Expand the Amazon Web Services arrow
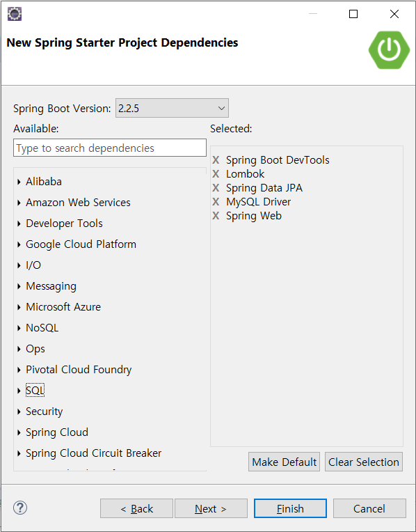This screenshot has width=416, height=532. 19,203
